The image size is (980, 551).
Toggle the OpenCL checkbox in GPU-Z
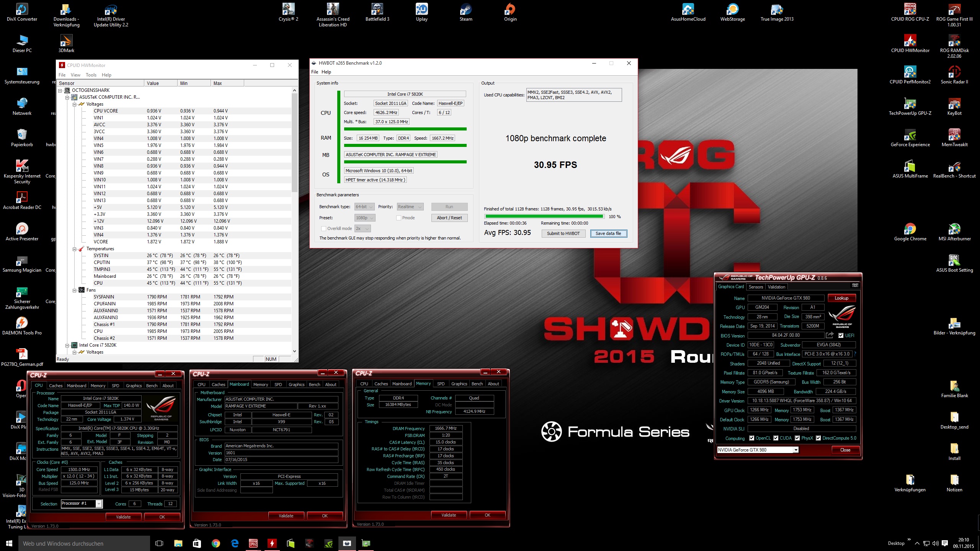pyautogui.click(x=751, y=438)
